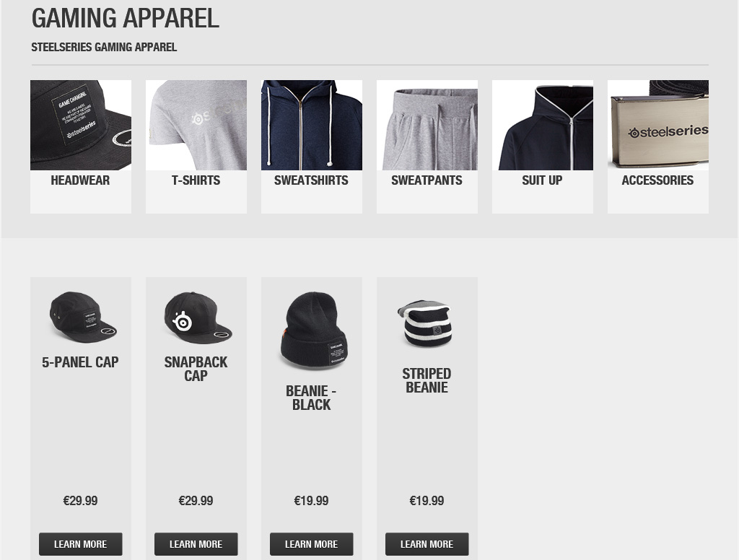Screen dimensions: 739x560
Task: Select the Headwear category label
Action: (x=80, y=180)
